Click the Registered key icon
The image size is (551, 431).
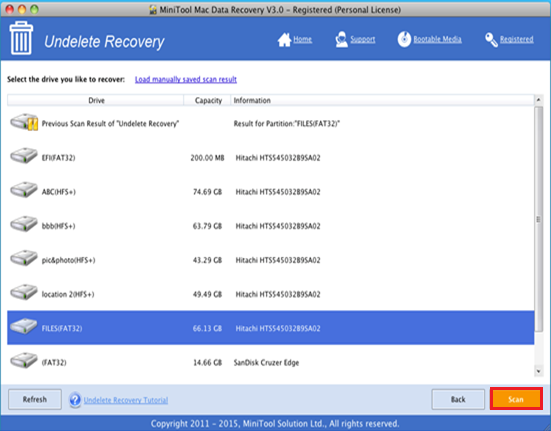pyautogui.click(x=491, y=40)
